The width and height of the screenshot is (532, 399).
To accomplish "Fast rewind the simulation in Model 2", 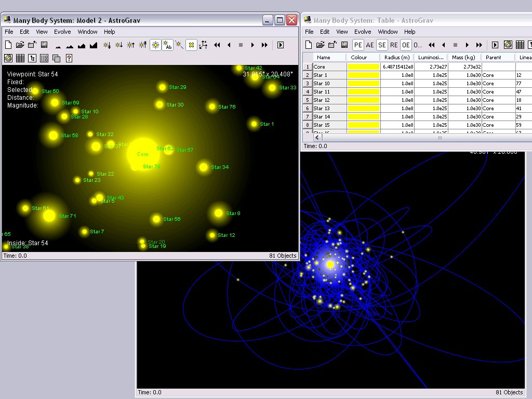I will 217,45.
